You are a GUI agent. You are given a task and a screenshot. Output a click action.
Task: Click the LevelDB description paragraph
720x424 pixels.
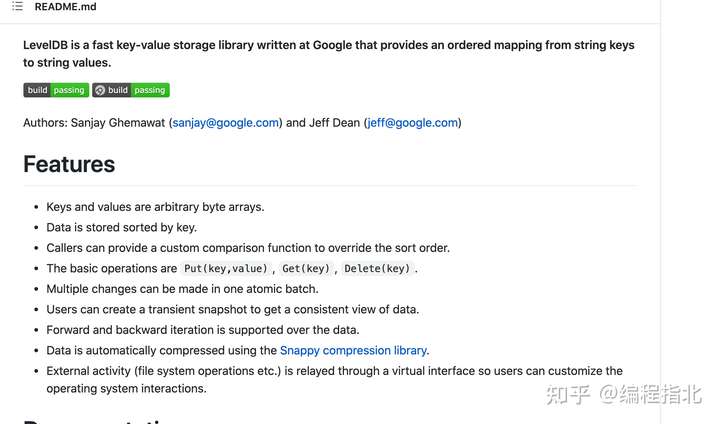(329, 54)
